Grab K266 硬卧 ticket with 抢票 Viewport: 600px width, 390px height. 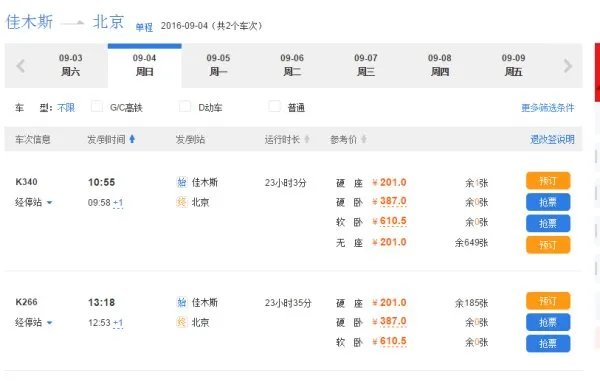coord(548,322)
